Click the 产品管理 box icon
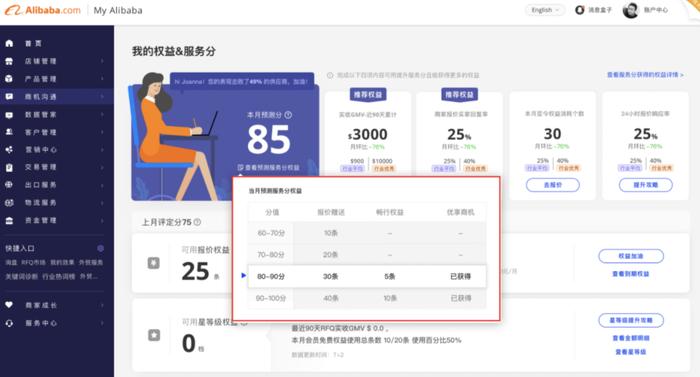The width and height of the screenshot is (700, 377). (9, 79)
